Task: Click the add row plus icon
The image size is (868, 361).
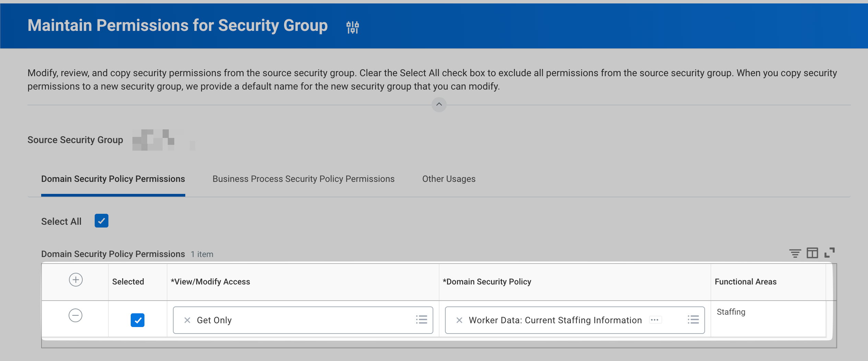Action: click(75, 280)
